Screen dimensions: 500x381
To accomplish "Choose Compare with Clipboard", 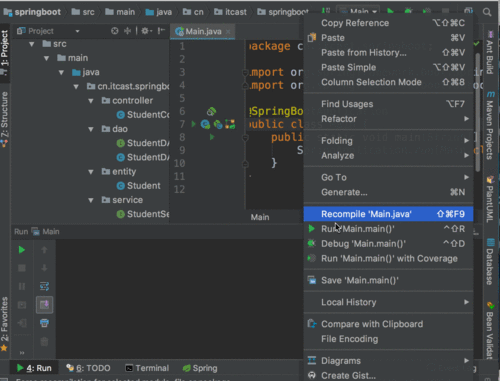I will click(388, 324).
